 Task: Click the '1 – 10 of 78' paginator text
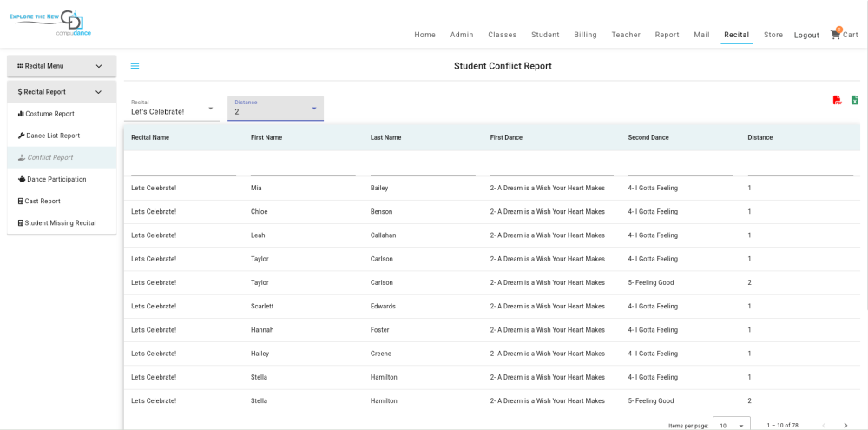783,426
